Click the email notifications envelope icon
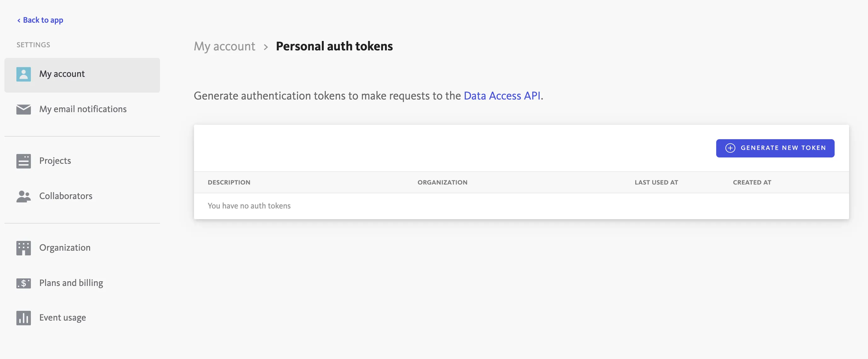Viewport: 868px width, 359px height. click(x=23, y=109)
